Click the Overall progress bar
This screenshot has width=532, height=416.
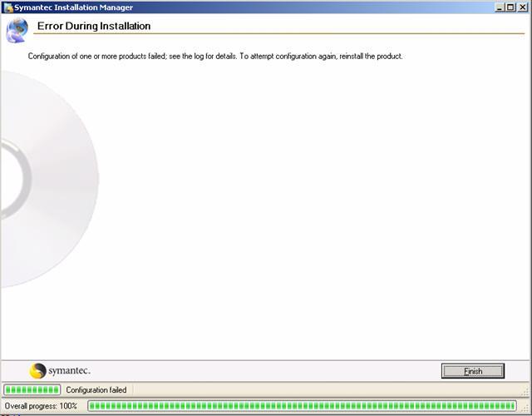[302, 406]
